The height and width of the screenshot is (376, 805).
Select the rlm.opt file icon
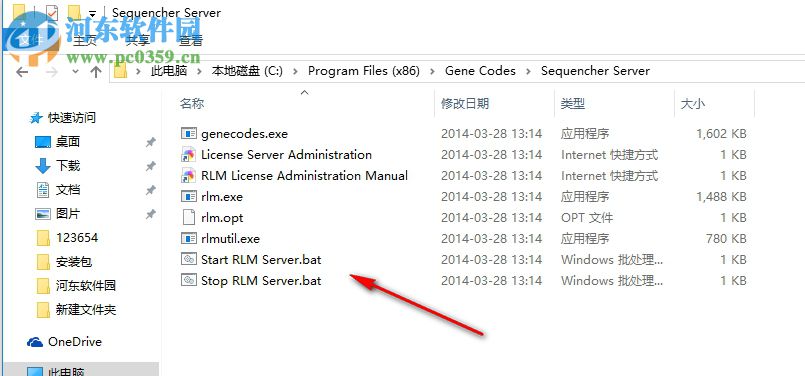(189, 218)
